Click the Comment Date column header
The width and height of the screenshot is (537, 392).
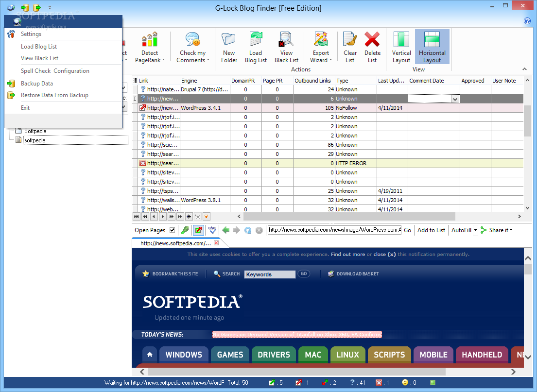(433, 81)
